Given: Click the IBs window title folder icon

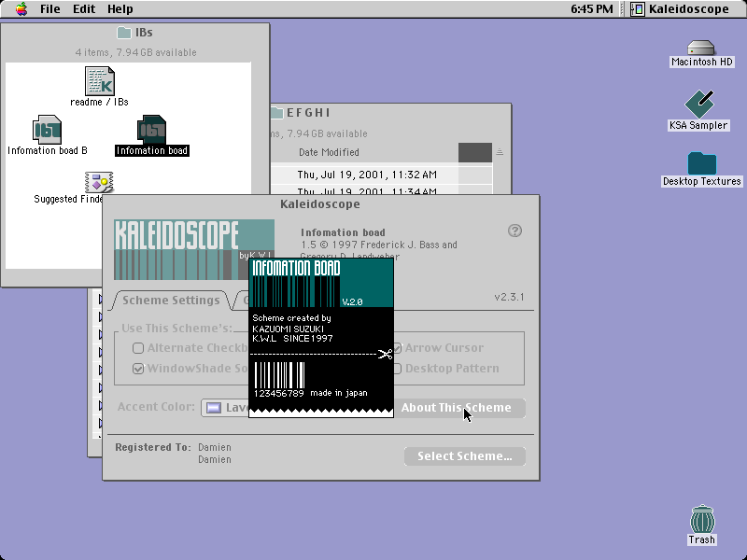Looking at the screenshot, I should pos(124,33).
